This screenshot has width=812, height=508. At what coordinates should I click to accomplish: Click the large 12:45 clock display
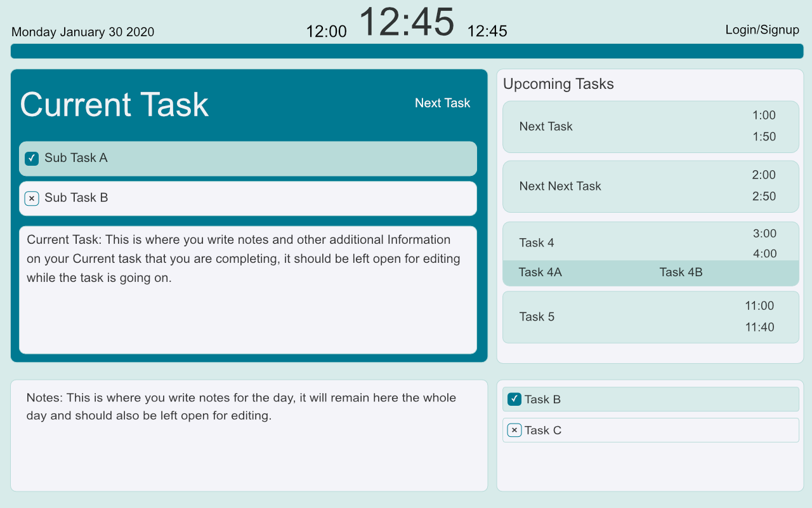407,23
